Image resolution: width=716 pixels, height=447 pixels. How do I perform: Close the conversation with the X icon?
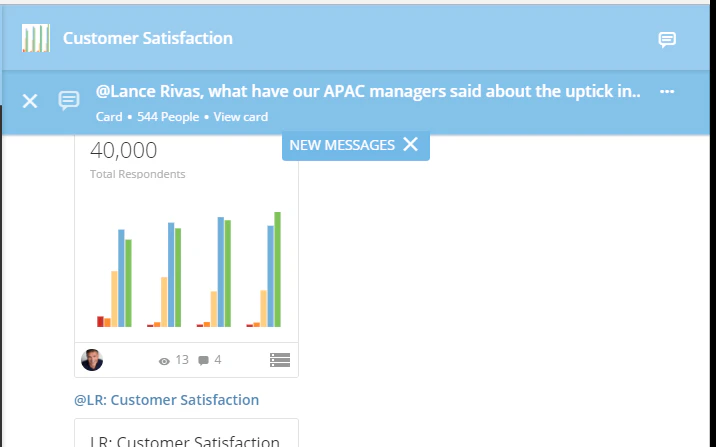point(30,101)
